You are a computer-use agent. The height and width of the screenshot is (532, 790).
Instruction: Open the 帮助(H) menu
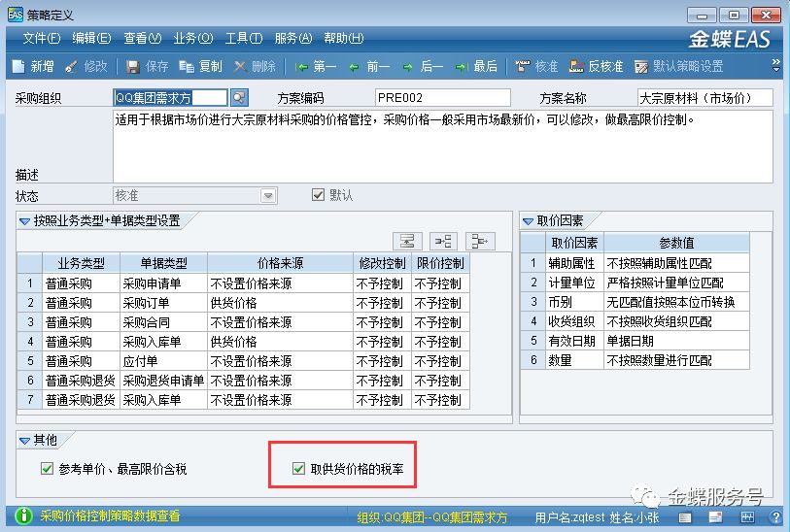click(x=344, y=38)
